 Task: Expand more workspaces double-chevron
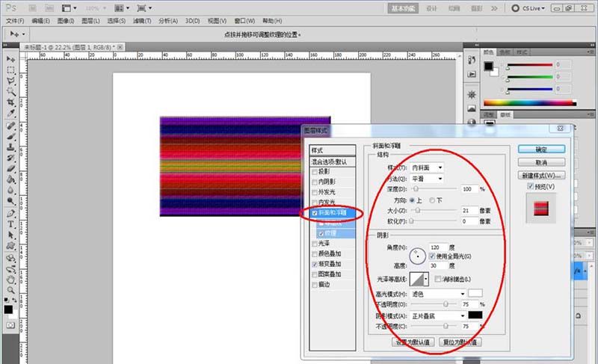[x=494, y=8]
